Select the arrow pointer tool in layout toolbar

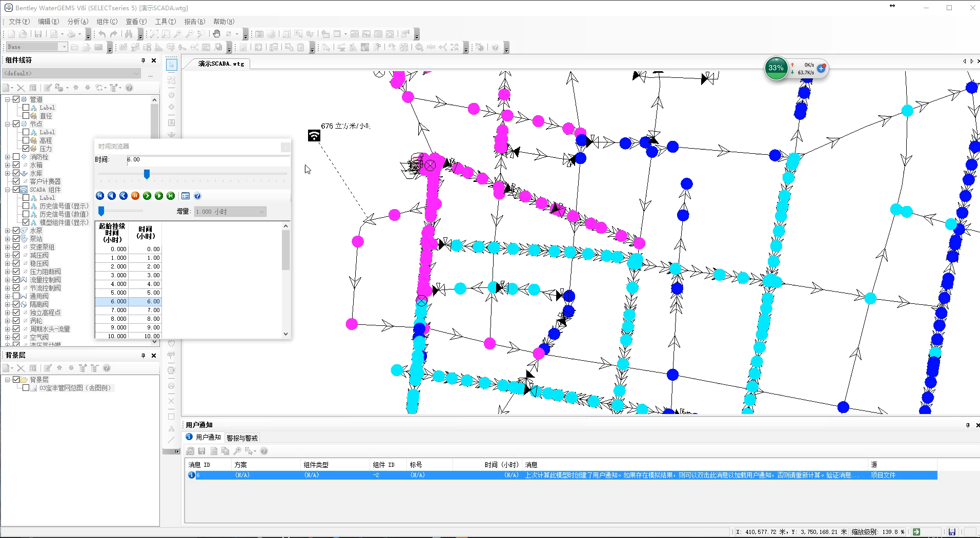172,65
